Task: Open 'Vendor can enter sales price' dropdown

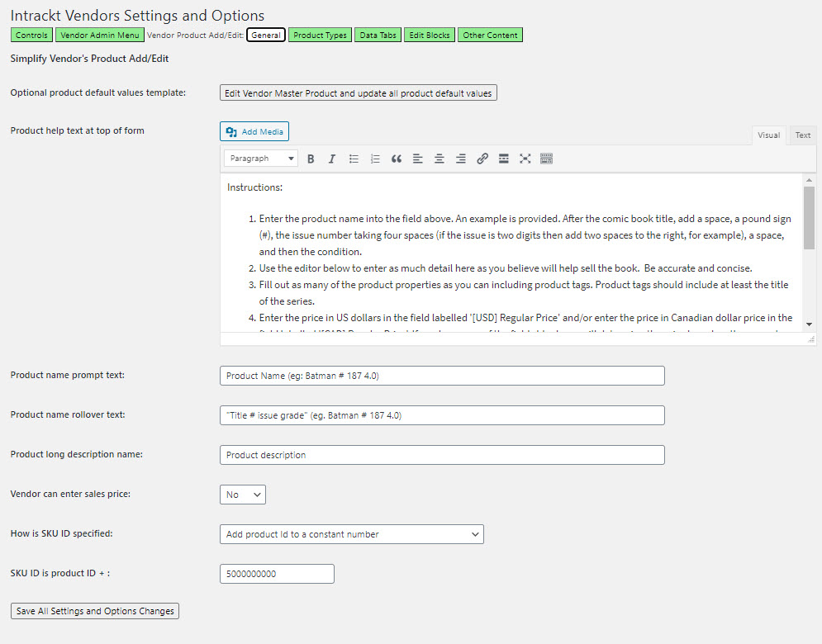Action: pyautogui.click(x=243, y=495)
